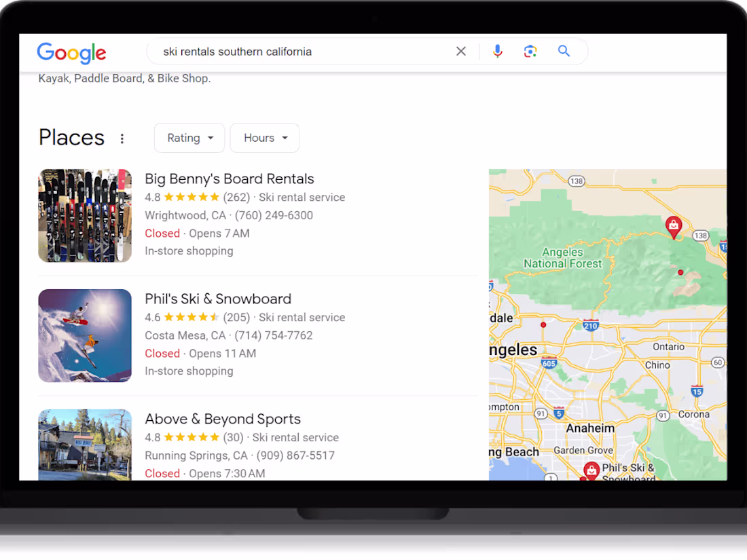The image size is (747, 560).
Task: Select the red pin near Highway 138 on the map
Action: (x=674, y=227)
